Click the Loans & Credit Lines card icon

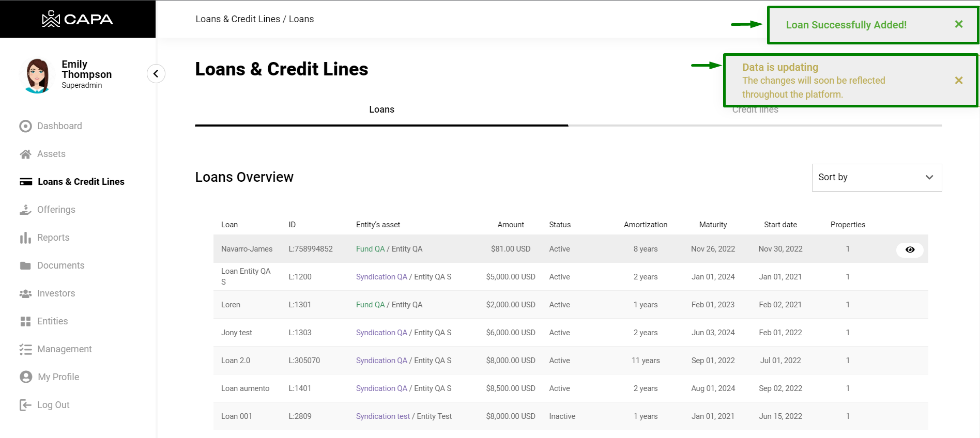(x=26, y=182)
